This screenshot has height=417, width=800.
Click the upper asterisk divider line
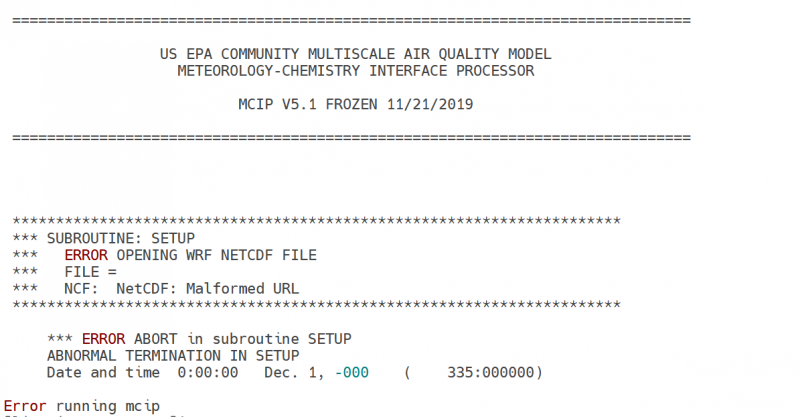pyautogui.click(x=316, y=221)
